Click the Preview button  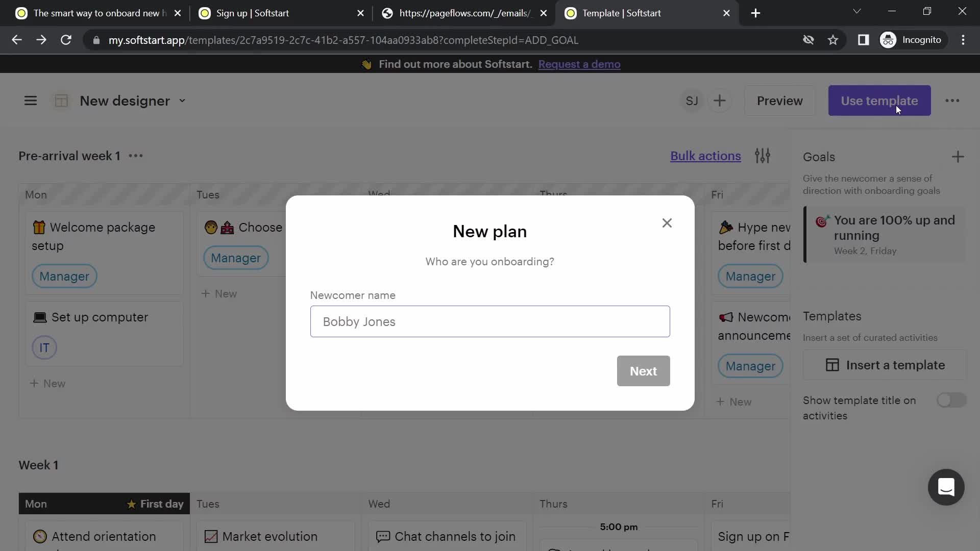tap(779, 101)
